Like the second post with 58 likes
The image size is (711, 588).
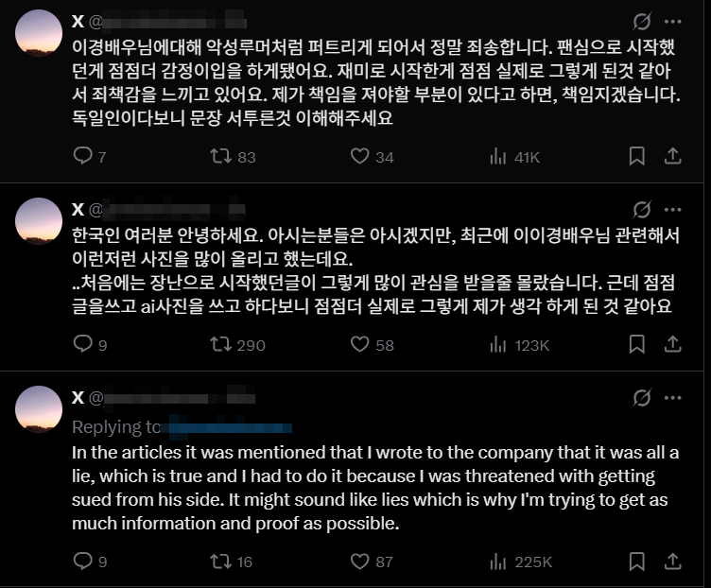(x=359, y=345)
